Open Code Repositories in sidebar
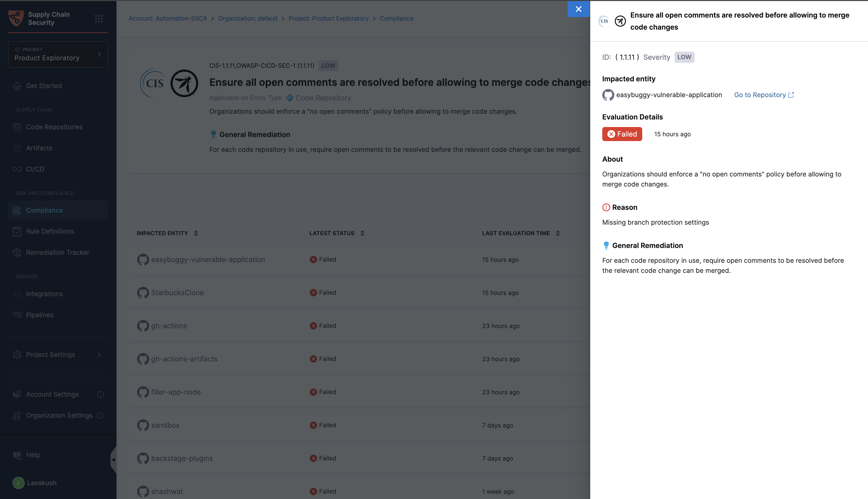Screen dimensions: 868x499 tap(54, 127)
